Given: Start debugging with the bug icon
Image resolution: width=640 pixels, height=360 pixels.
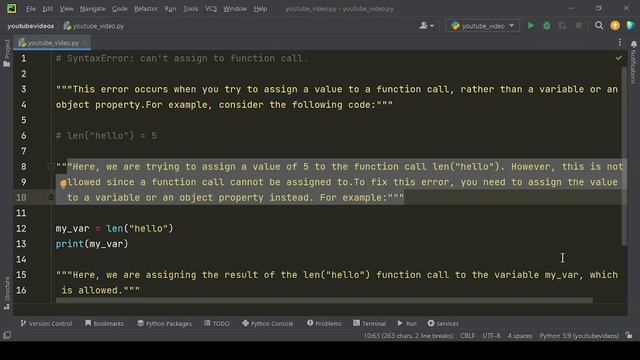Looking at the screenshot, I should (547, 26).
